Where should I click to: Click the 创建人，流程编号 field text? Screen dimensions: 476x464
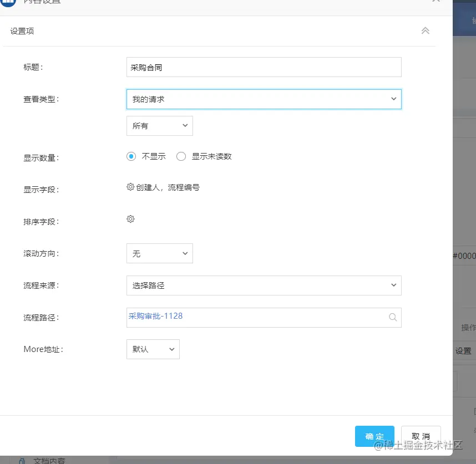[168, 187]
